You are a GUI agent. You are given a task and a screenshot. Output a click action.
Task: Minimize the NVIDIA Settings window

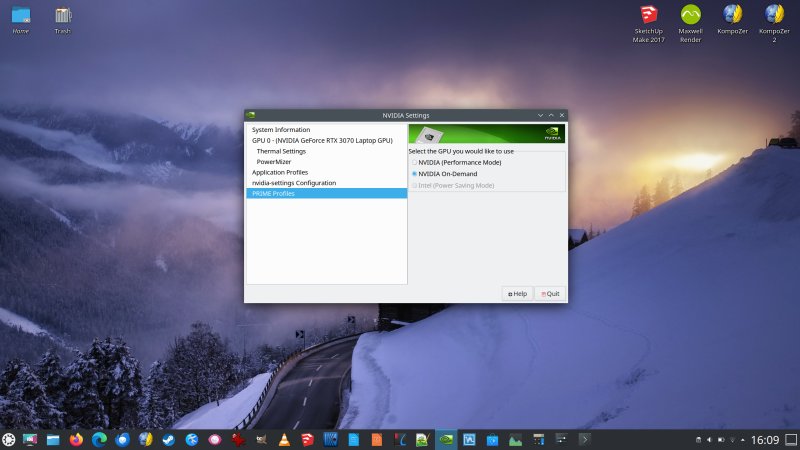(x=540, y=115)
